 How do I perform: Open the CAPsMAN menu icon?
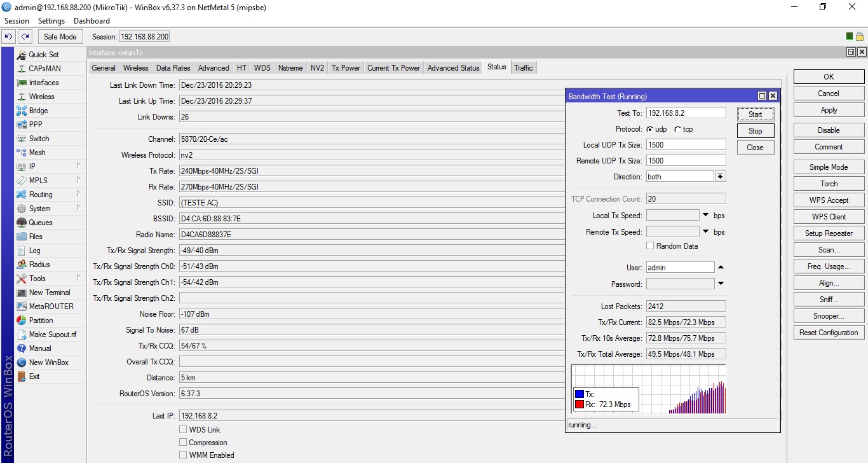click(x=21, y=69)
